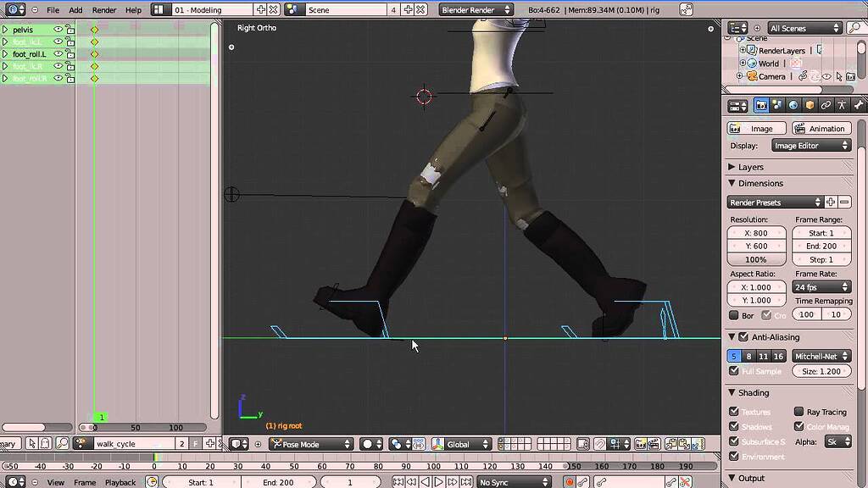This screenshot has width=868, height=488.
Task: Switch to the Object Data properties tab
Action: click(x=843, y=105)
